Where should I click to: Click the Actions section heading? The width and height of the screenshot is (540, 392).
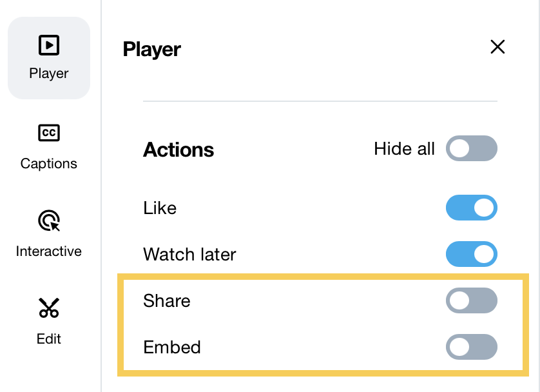tap(178, 150)
